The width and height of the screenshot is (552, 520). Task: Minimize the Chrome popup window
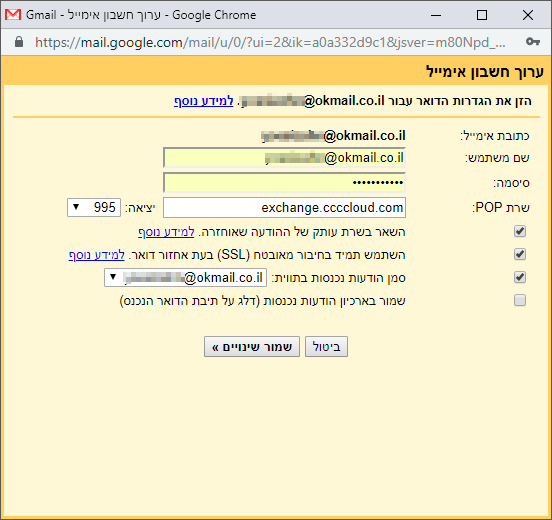436,15
